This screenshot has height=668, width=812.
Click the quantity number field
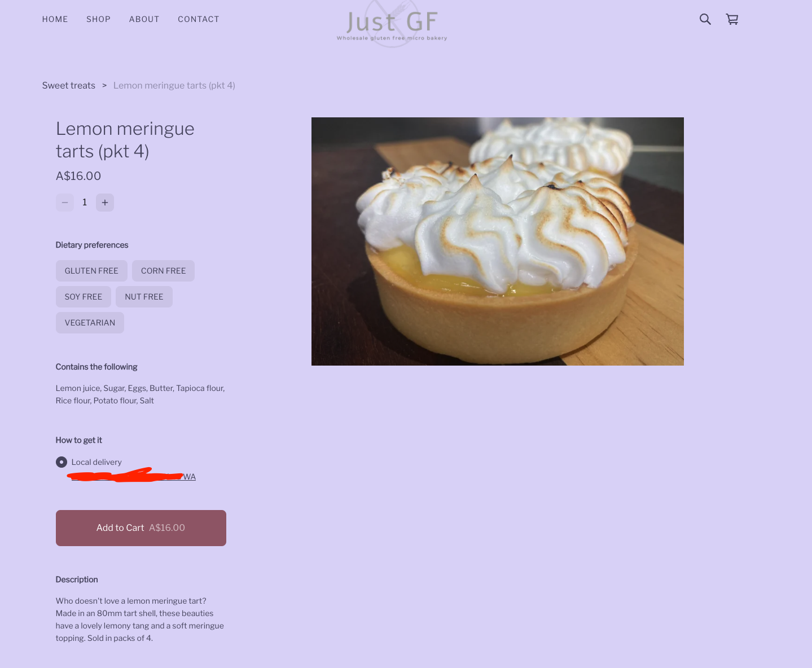(x=85, y=203)
